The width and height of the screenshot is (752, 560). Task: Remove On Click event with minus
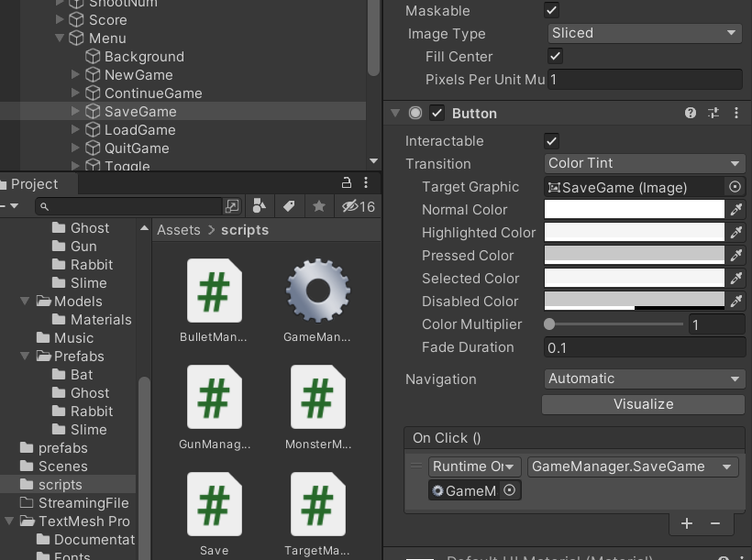tap(715, 523)
